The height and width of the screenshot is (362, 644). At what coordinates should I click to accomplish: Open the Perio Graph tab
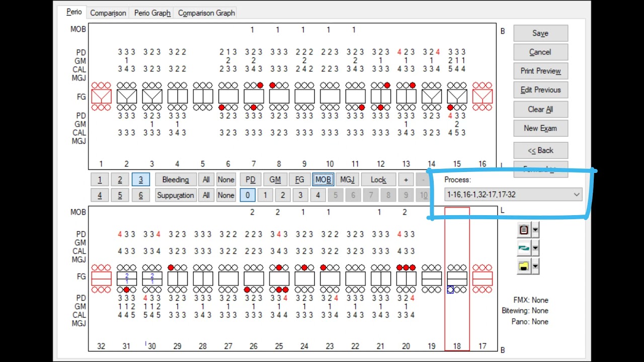152,13
